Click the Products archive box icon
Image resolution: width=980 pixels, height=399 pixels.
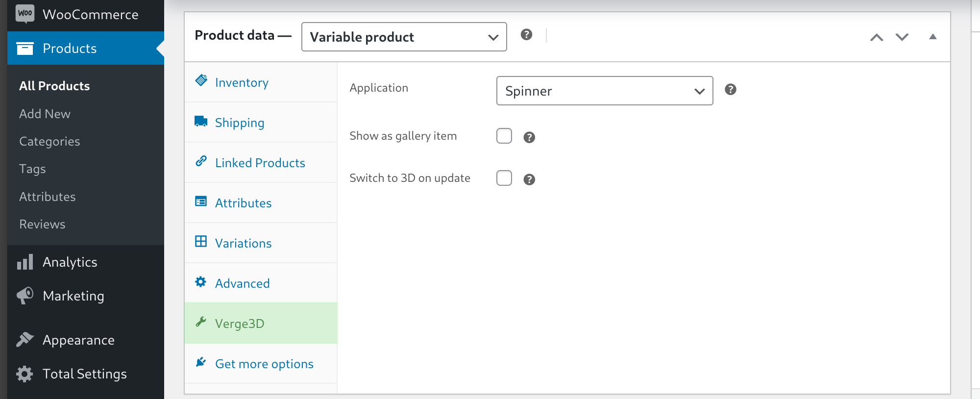click(x=25, y=48)
